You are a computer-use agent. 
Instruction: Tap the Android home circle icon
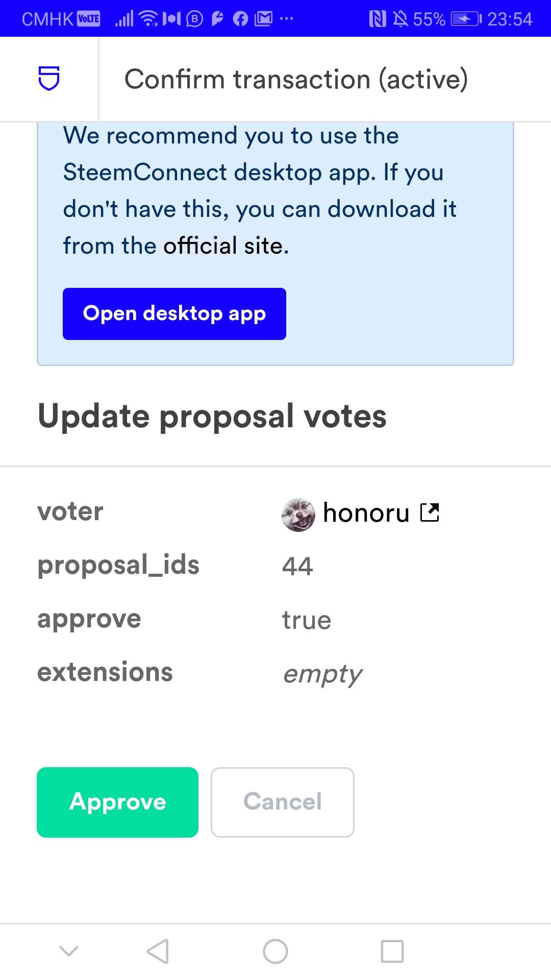[x=275, y=951]
